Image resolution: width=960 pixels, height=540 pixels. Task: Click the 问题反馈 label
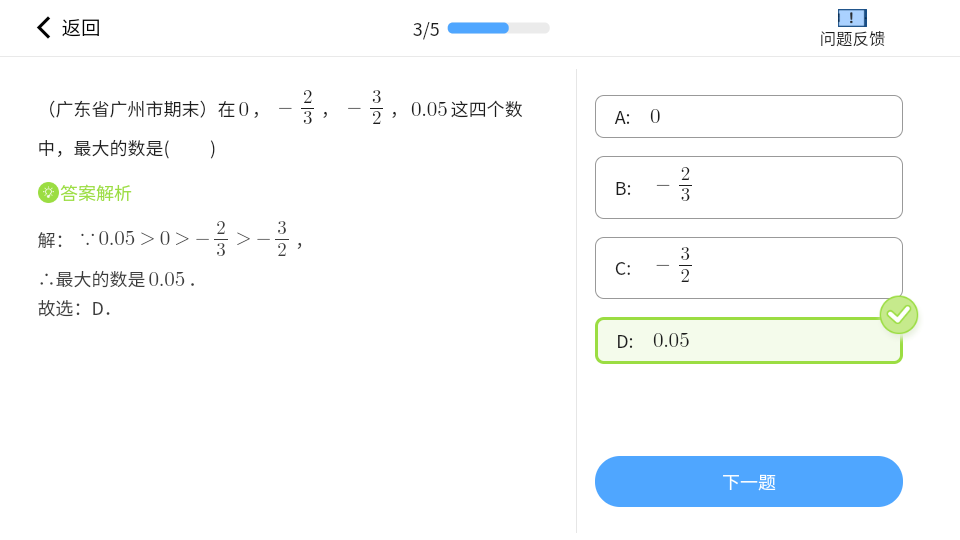(852, 39)
